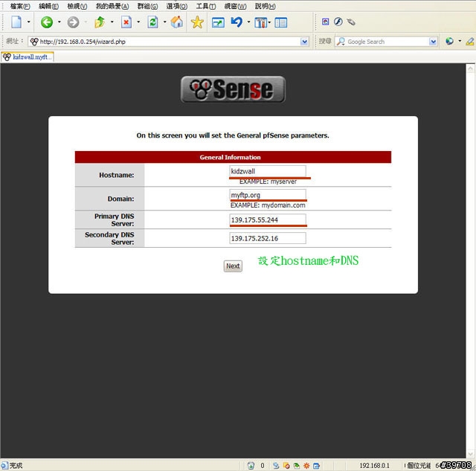Click the orange sun status bar icon
This screenshot has height=471, width=476.
click(306, 466)
